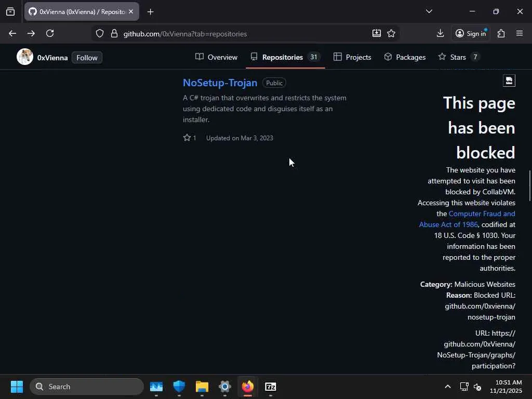Screen dimensions: 532x399
Task: Reload the current GitHub page
Action: pos(50,33)
